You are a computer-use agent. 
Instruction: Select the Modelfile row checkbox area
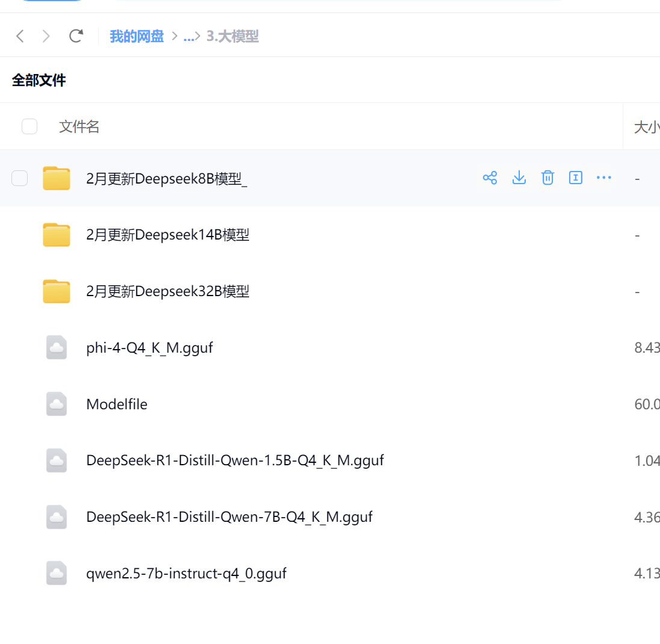[19, 404]
